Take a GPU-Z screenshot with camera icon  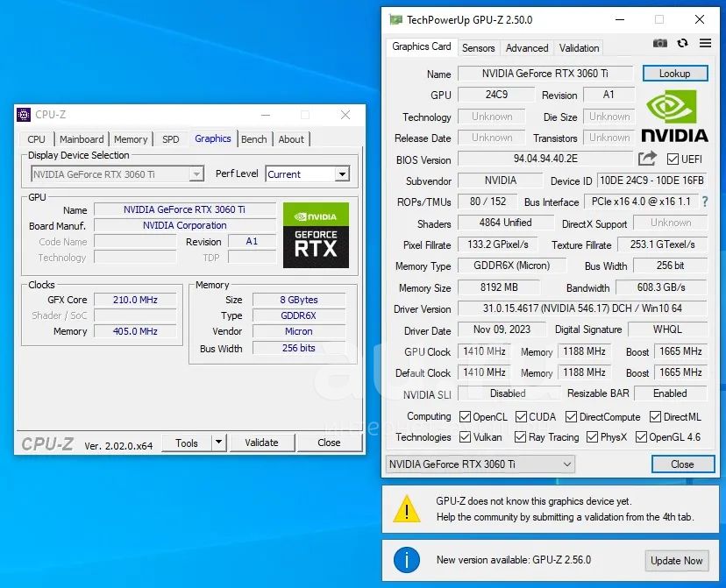click(x=659, y=43)
